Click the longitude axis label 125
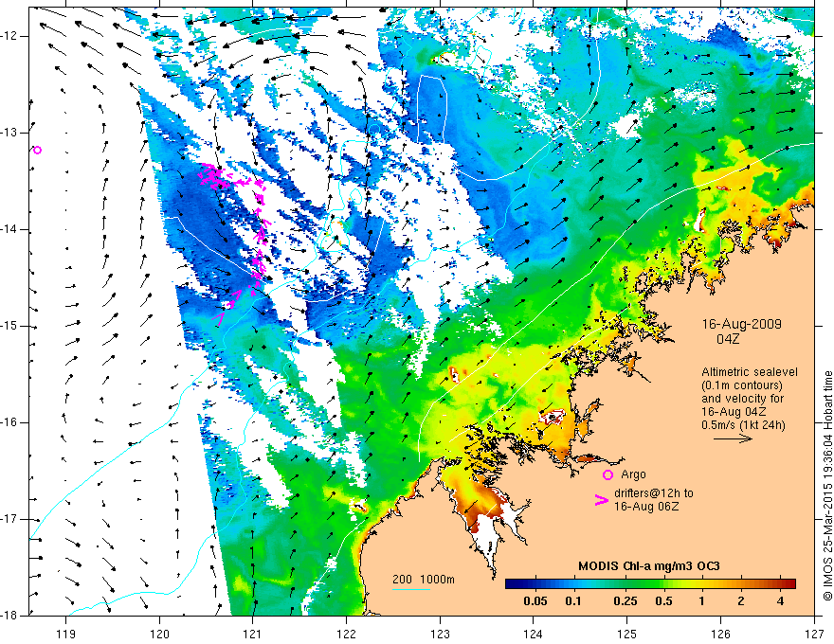 coord(627,634)
